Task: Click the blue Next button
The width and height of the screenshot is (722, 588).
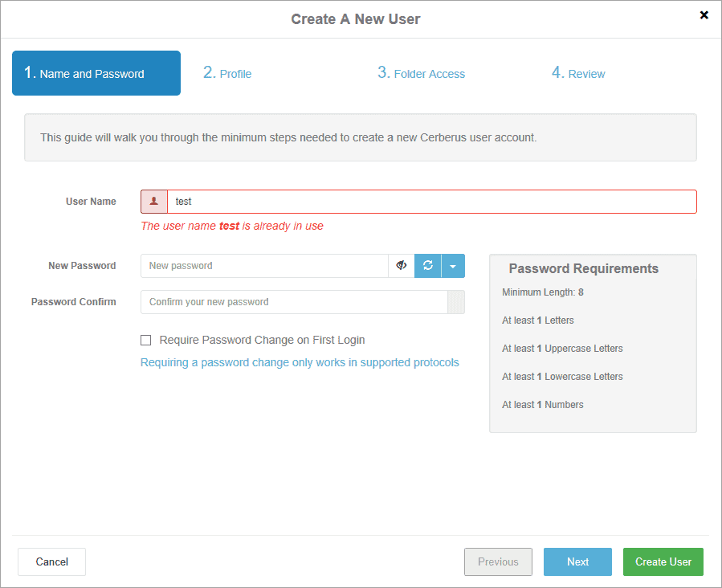Action: coord(577,561)
